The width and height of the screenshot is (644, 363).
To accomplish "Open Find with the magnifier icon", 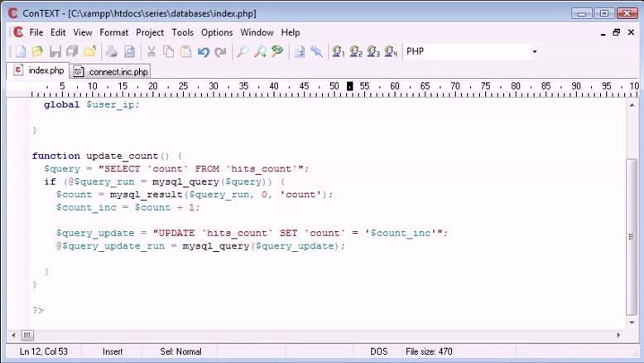I will 243,51.
